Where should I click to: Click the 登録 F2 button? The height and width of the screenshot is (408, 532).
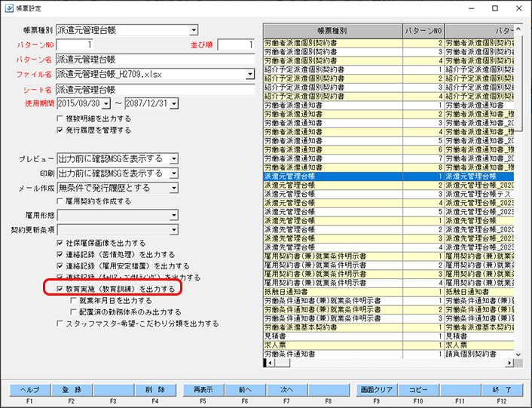(72, 390)
